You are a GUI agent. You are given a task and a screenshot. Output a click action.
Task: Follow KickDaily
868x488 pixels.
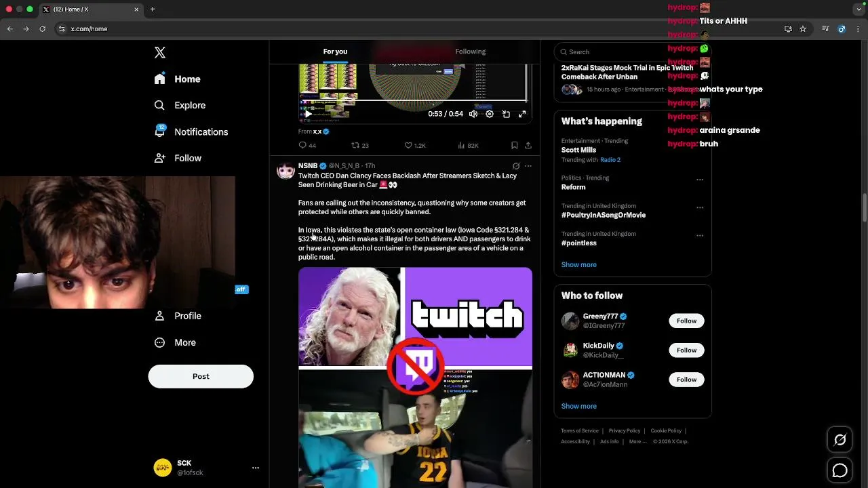coord(686,350)
